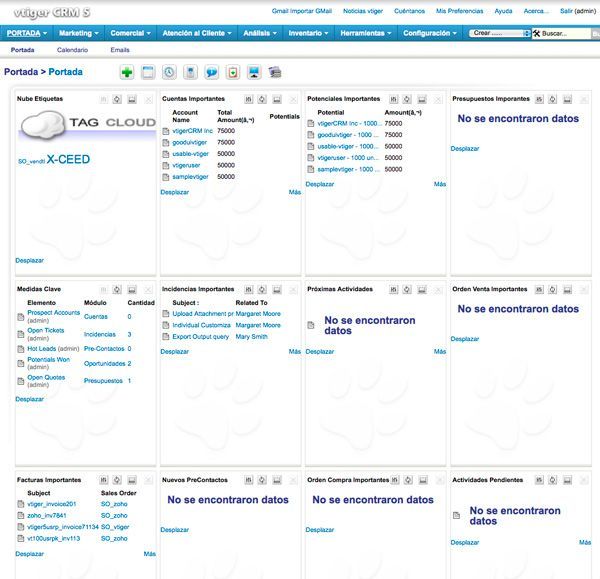Click the red arrow last-viewed icon
The height and width of the screenshot is (579, 600).
[233, 72]
